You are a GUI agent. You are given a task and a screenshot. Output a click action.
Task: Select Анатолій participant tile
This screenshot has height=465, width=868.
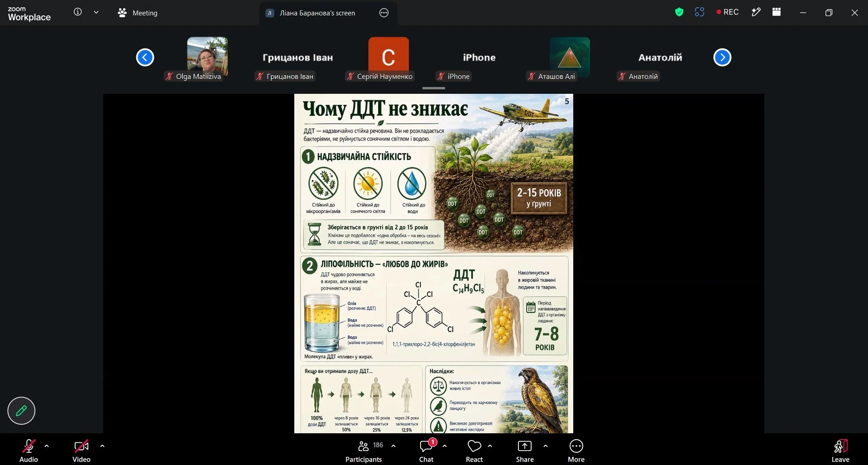pyautogui.click(x=660, y=58)
